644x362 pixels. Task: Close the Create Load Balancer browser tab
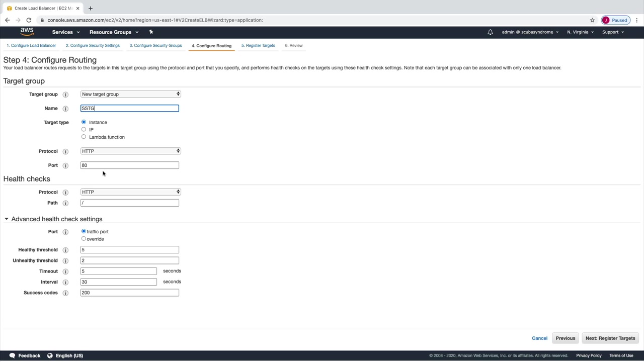[78, 8]
